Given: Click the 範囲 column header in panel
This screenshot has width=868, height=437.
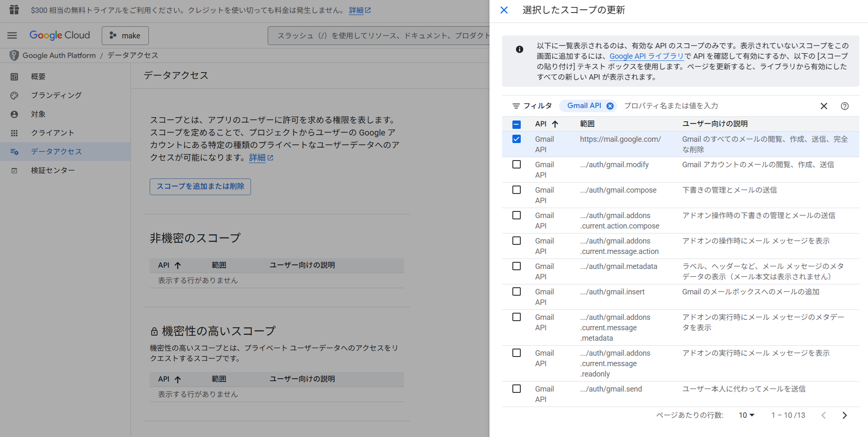Looking at the screenshot, I should [x=587, y=124].
